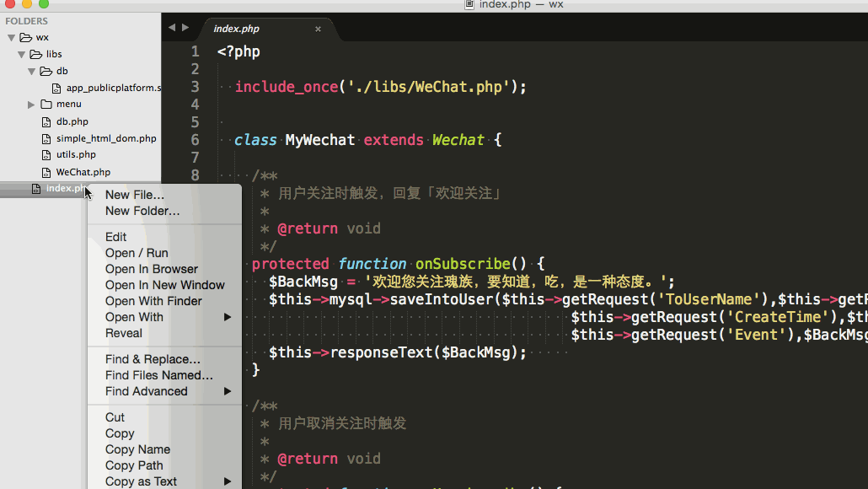
Task: Open the 'Find Advanced' submenu arrow
Action: 228,391
